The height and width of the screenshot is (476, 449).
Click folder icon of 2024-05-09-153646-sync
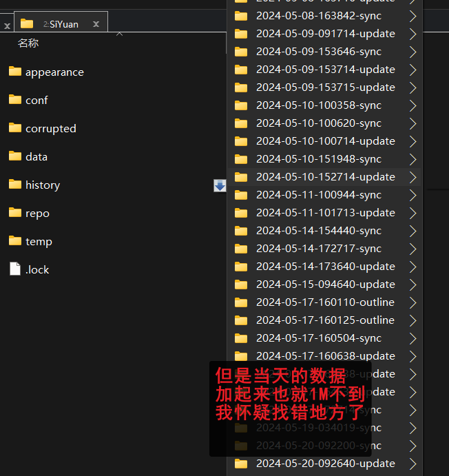[x=241, y=52]
